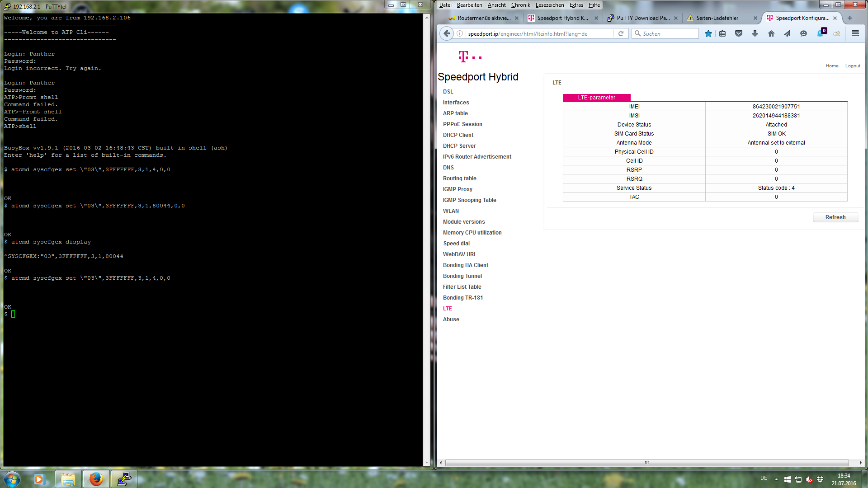Viewport: 868px width, 488px height.
Task: Open the Datei menu
Action: point(445,5)
